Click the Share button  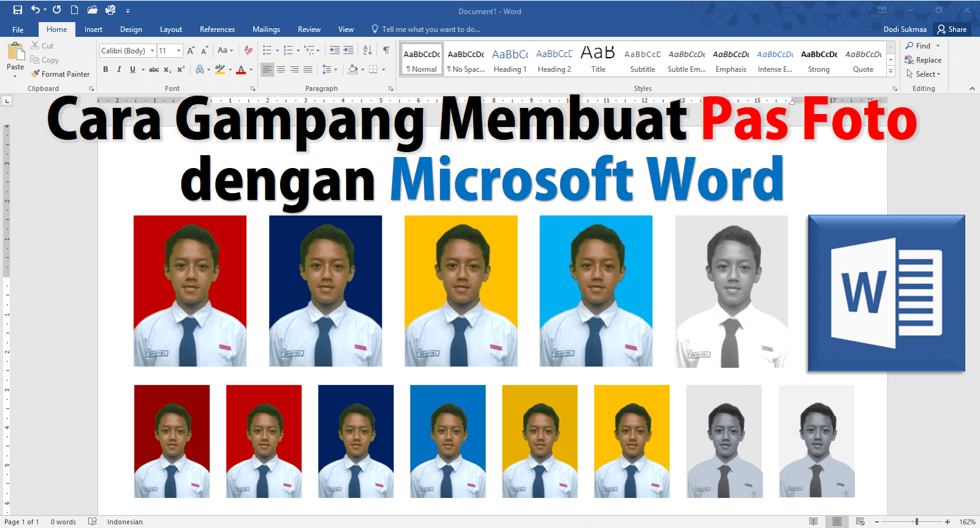coord(952,29)
